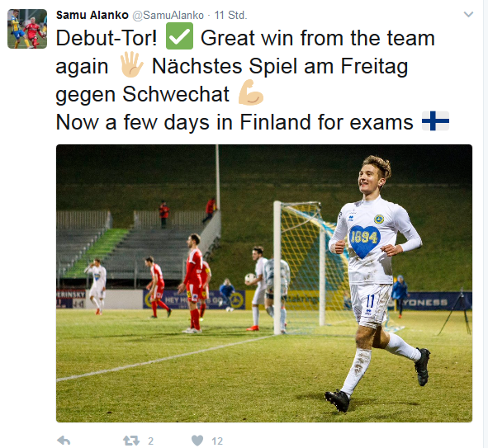Click the Finland flag emoji
The image size is (488, 448).
tap(435, 120)
